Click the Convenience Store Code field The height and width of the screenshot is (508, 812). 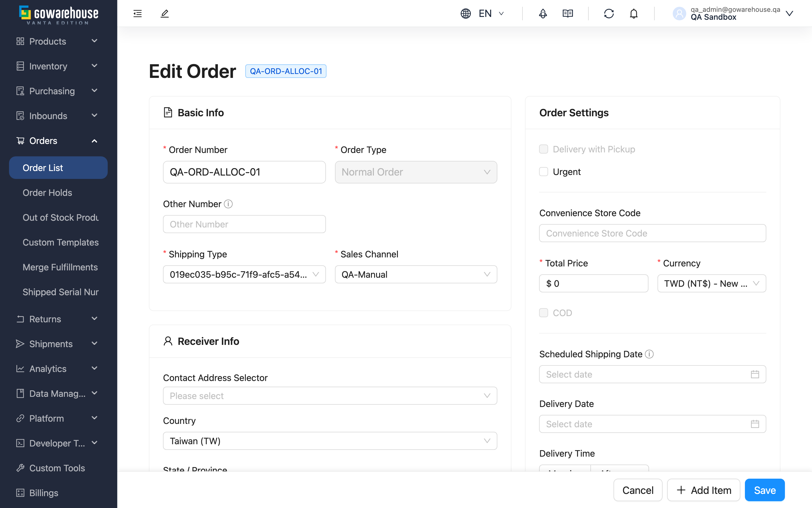pos(653,233)
